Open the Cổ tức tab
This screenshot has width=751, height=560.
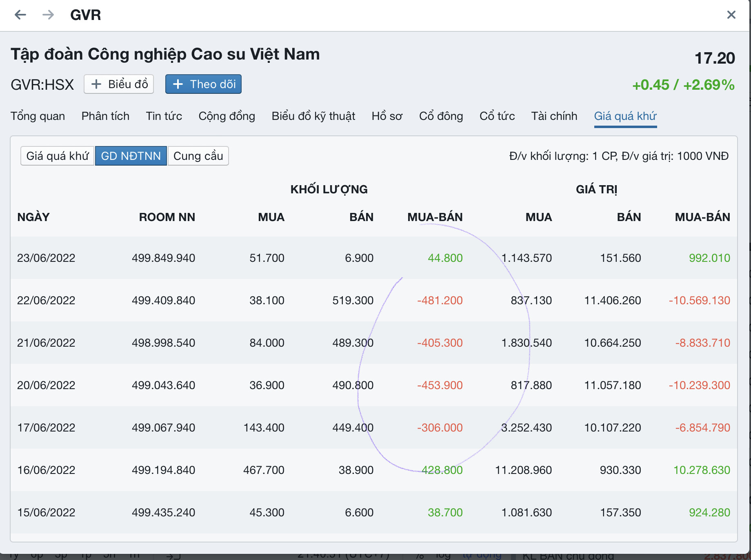point(497,116)
